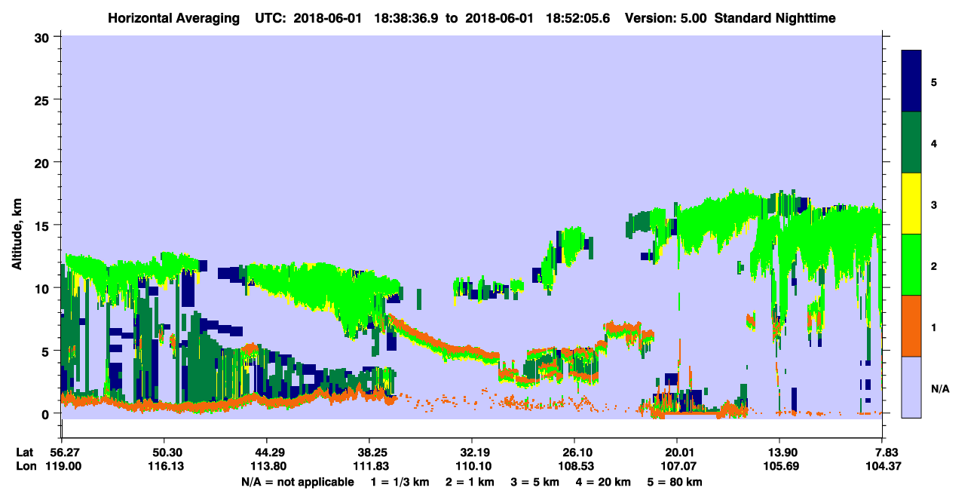Click 'Version: 5.00' in the title
Image resolution: width=980 pixels, height=503 pixels.
click(x=666, y=17)
